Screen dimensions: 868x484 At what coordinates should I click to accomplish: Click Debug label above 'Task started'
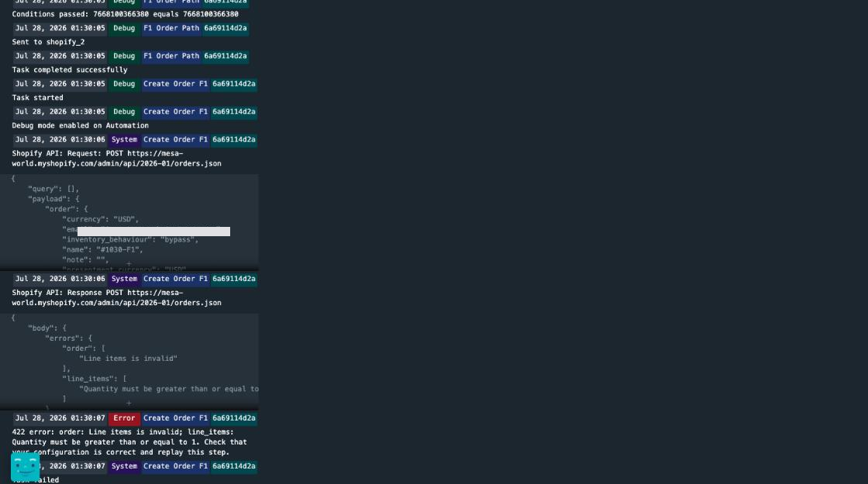(124, 84)
